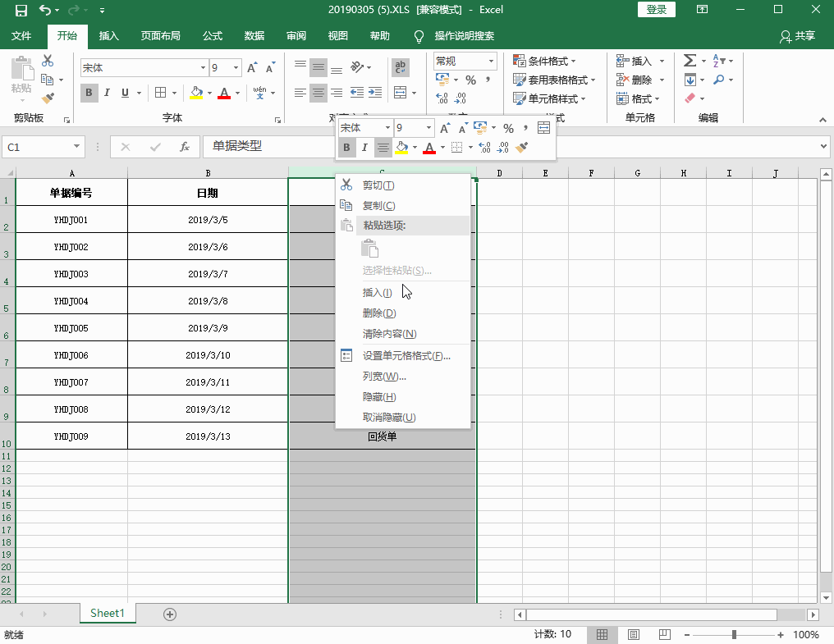
Task: Click the AutoSum (求和) icon
Action: click(x=690, y=59)
